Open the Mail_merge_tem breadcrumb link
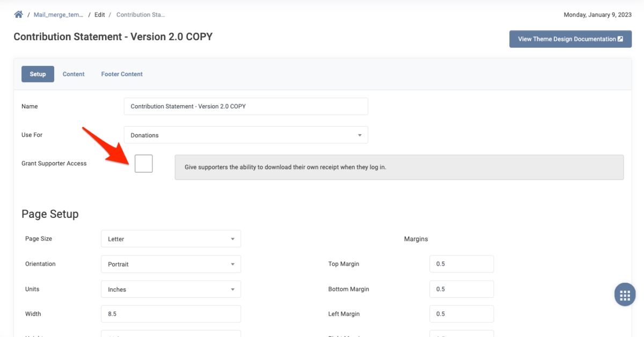The width and height of the screenshot is (644, 337). point(58,14)
